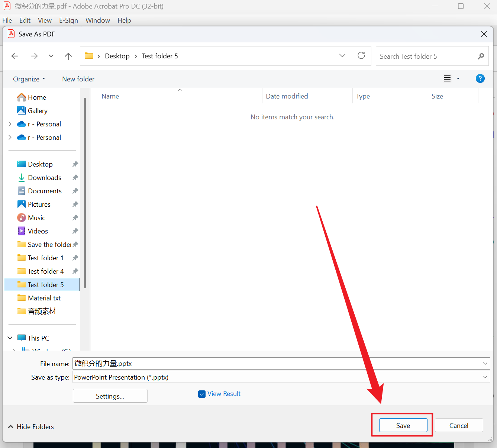Go to Home in the navigation pane

point(37,97)
